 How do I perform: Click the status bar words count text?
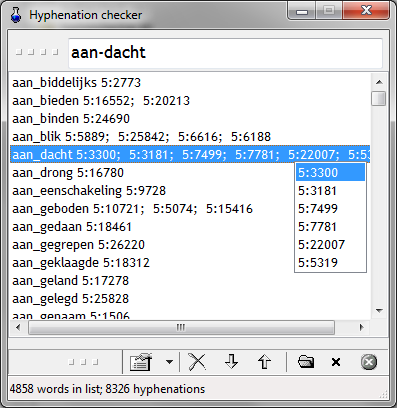(107, 389)
